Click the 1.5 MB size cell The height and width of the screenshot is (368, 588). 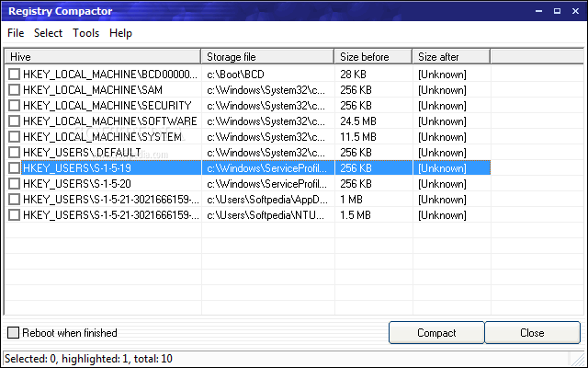click(356, 214)
